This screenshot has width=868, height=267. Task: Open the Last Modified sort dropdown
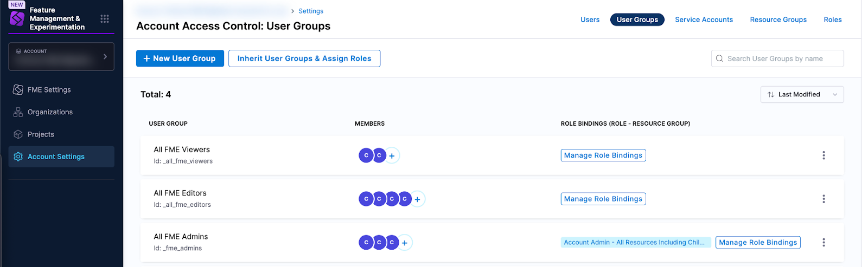pos(801,94)
